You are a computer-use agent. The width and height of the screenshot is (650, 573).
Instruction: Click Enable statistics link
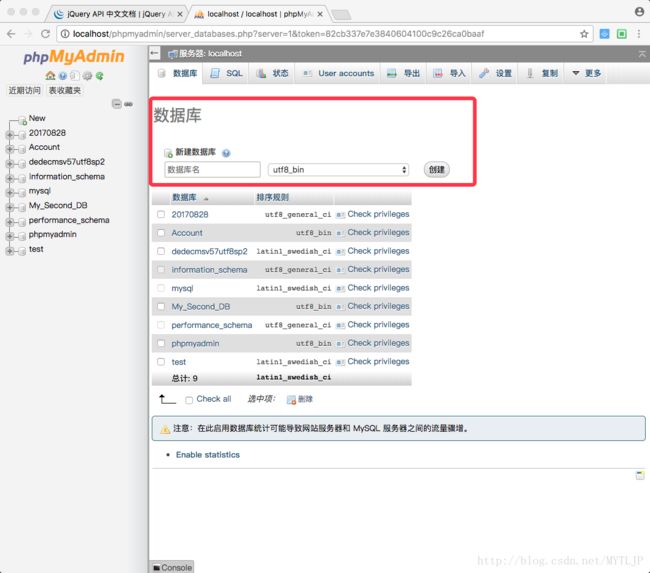coord(208,455)
